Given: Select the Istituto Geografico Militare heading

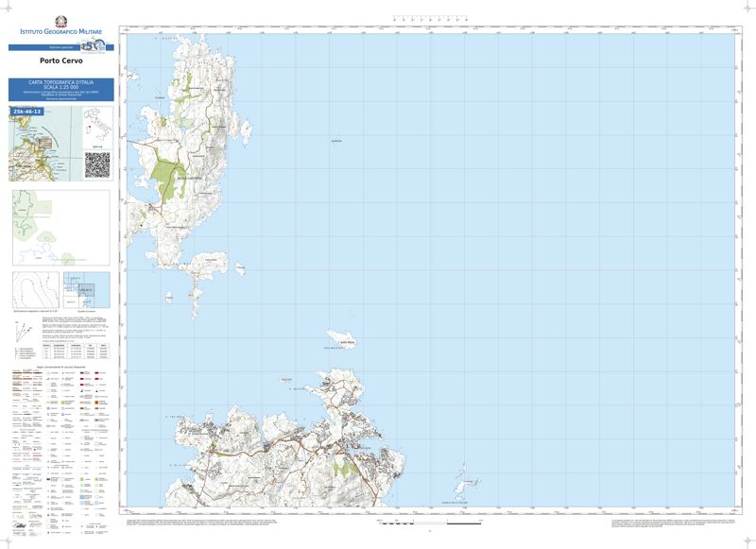Looking at the screenshot, I should point(61,33).
